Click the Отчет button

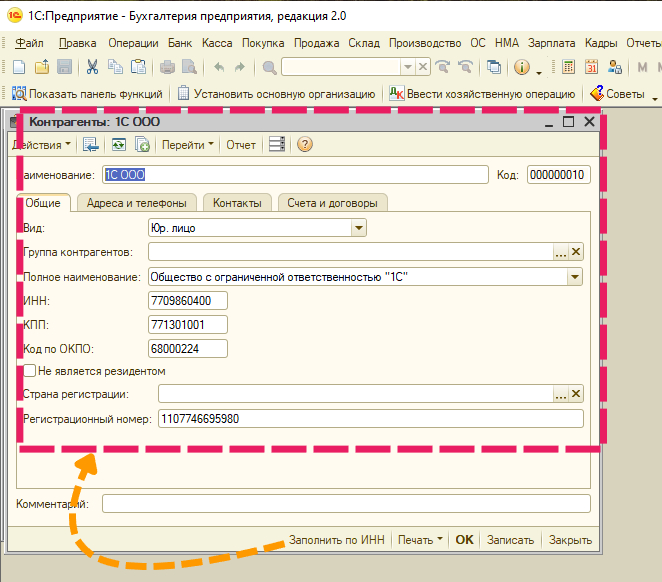tap(241, 145)
